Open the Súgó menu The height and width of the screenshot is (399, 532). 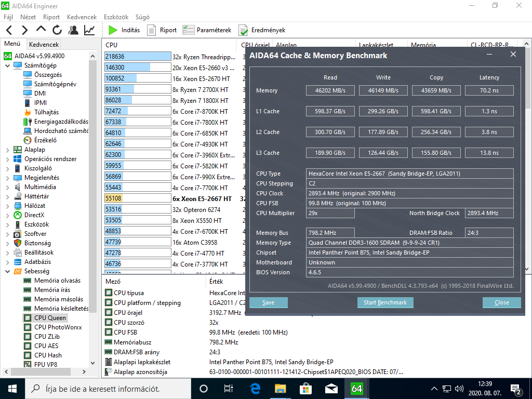(x=142, y=17)
